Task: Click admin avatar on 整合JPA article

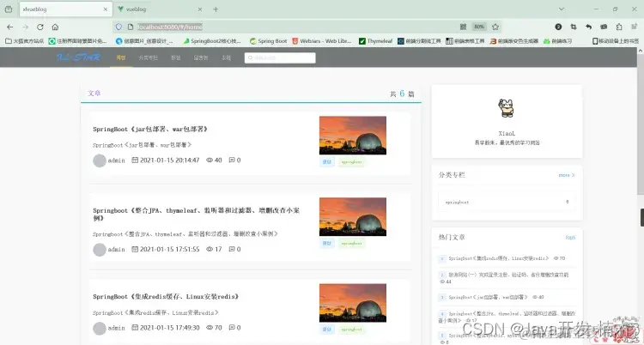Action: [x=100, y=249]
